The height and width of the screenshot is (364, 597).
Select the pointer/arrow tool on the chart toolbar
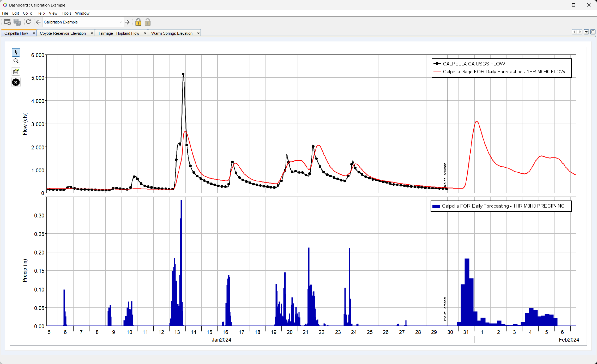coord(16,52)
